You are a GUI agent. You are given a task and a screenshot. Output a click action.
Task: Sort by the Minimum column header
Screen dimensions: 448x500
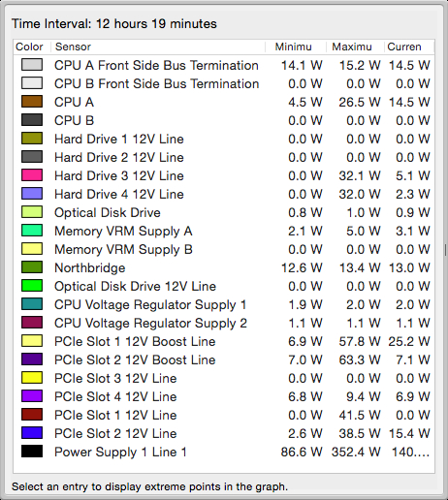pos(296,47)
